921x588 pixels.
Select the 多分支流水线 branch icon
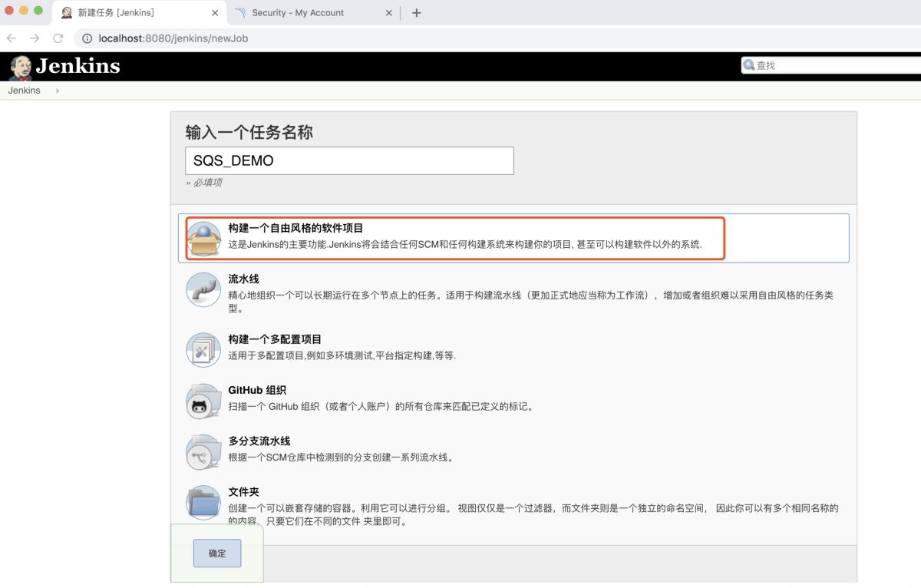coord(203,451)
